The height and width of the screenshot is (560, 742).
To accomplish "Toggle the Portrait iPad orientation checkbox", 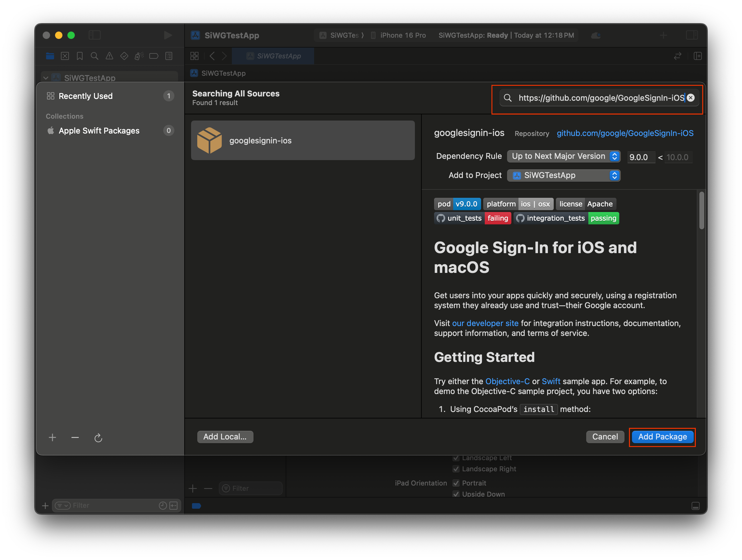I will 456,483.
